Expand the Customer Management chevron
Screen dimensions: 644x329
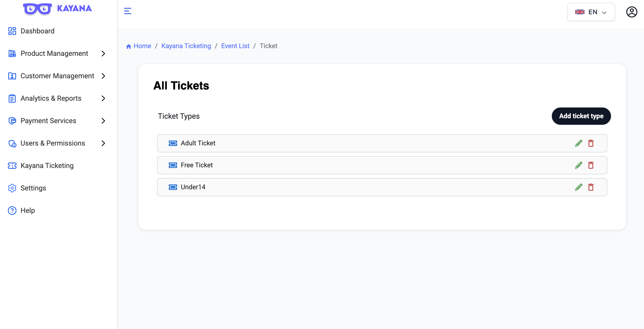pos(103,76)
